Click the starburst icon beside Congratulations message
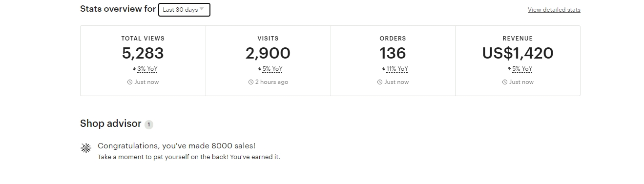 coord(86,148)
